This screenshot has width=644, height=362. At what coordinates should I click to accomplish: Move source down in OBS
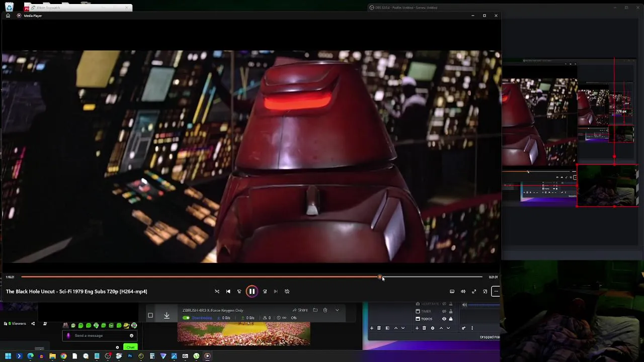coord(448,328)
